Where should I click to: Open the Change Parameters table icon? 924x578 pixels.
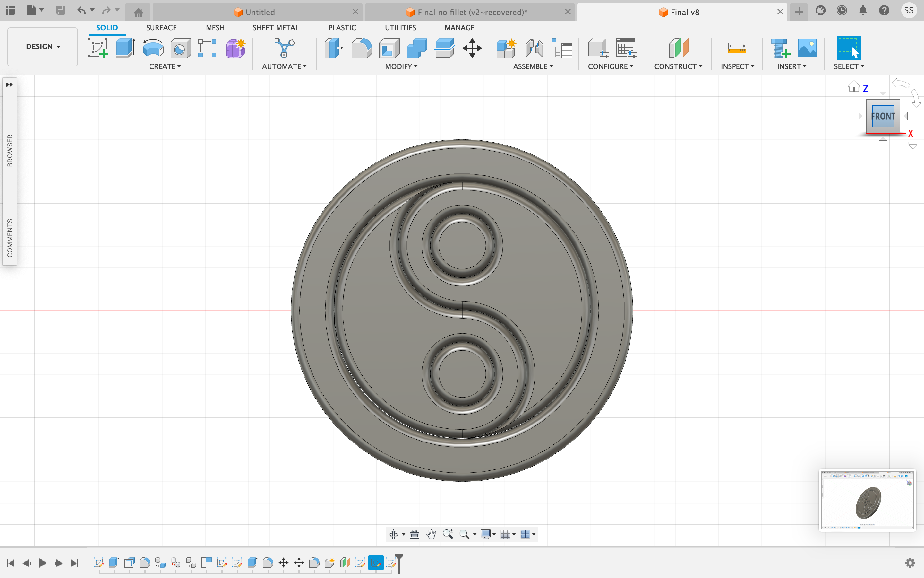point(626,48)
